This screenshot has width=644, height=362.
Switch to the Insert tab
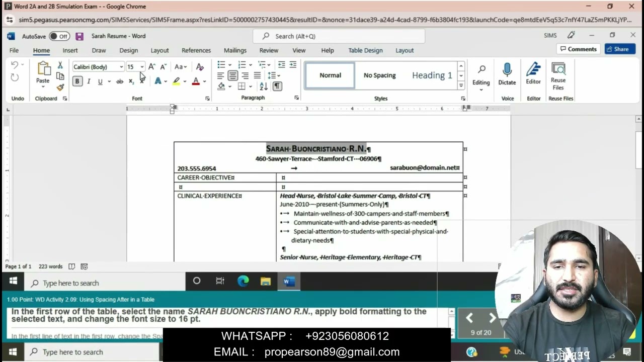pyautogui.click(x=70, y=50)
